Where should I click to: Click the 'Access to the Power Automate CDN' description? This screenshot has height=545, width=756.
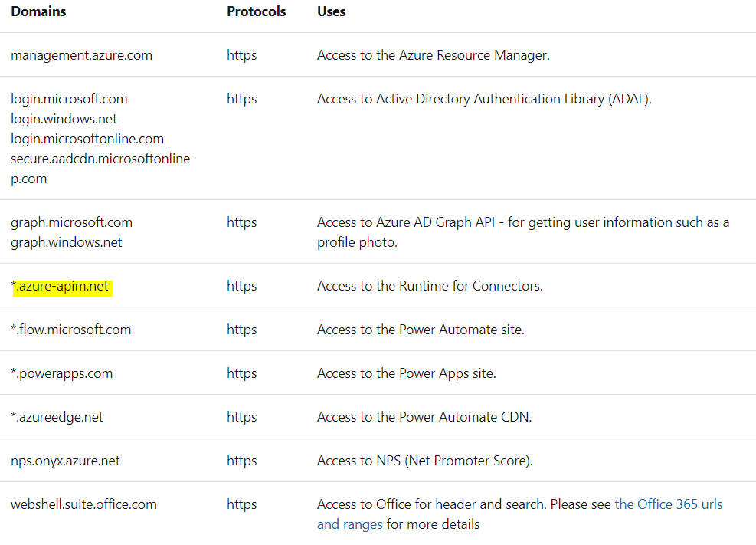click(424, 417)
